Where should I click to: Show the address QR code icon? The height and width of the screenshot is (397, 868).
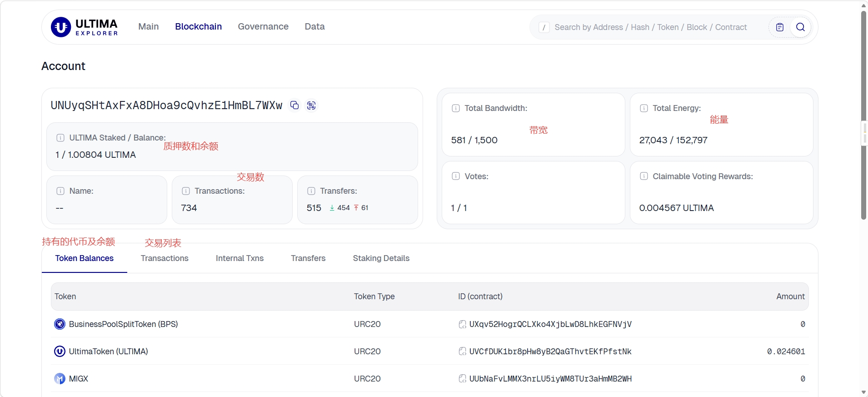[311, 106]
